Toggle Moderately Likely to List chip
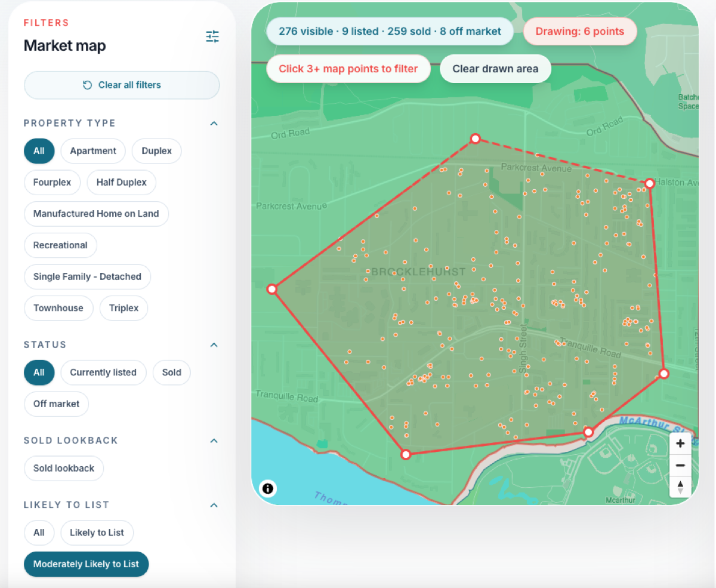 coord(86,564)
